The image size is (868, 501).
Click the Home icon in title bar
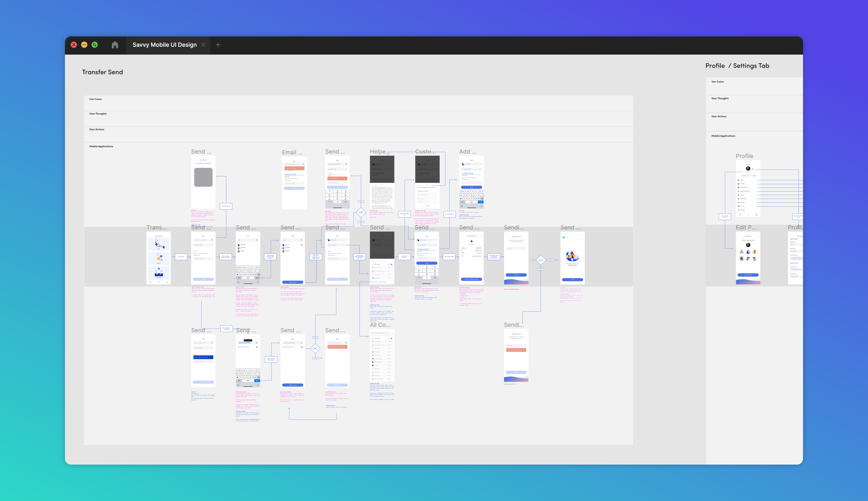point(115,45)
